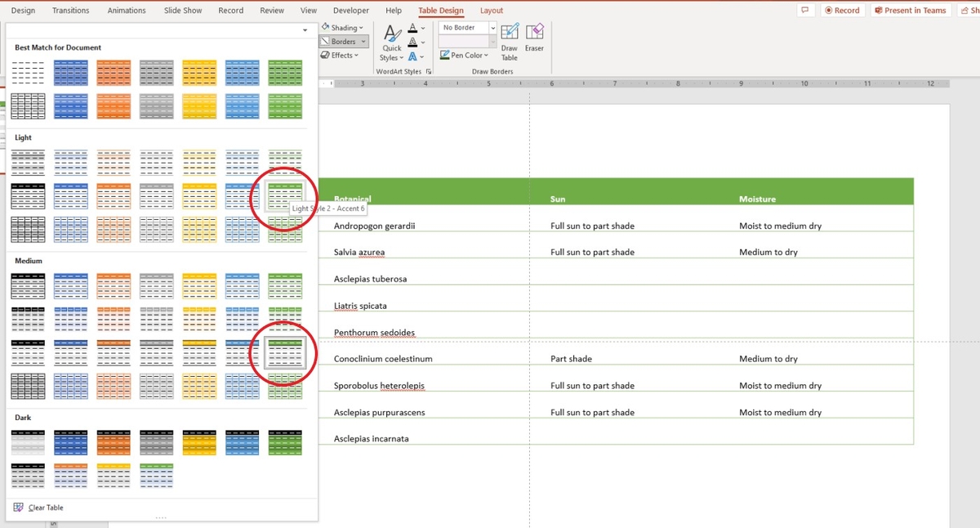Choose the blue style under Best Match for Document

pos(71,72)
